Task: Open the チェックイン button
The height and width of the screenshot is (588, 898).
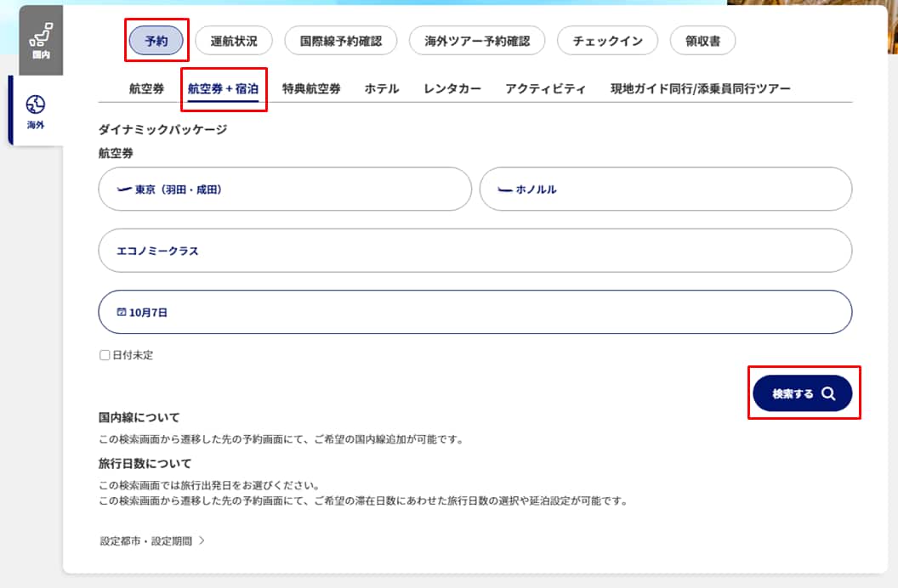Action: [x=608, y=41]
